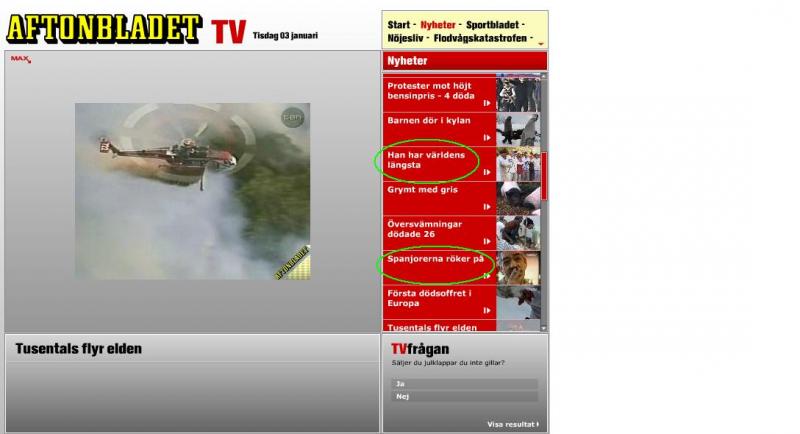Click the 'Tisdag 03 januari' date text
The width and height of the screenshot is (800, 434).
pyautogui.click(x=285, y=35)
